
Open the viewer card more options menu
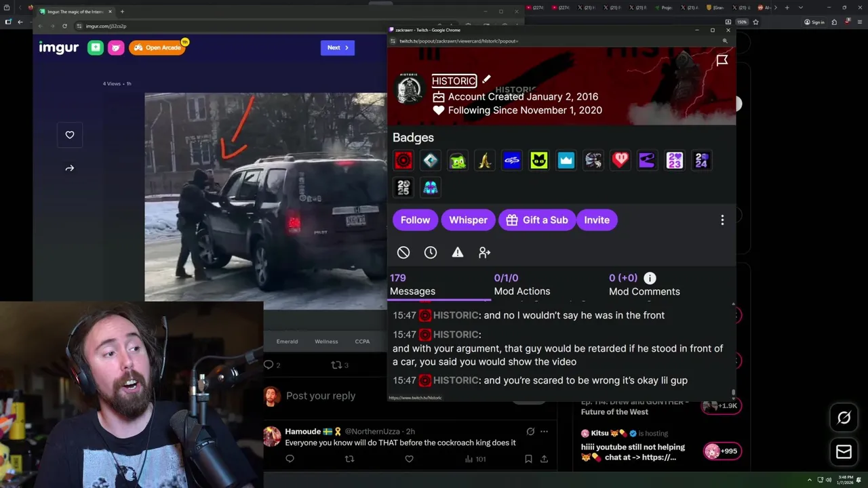pyautogui.click(x=722, y=220)
